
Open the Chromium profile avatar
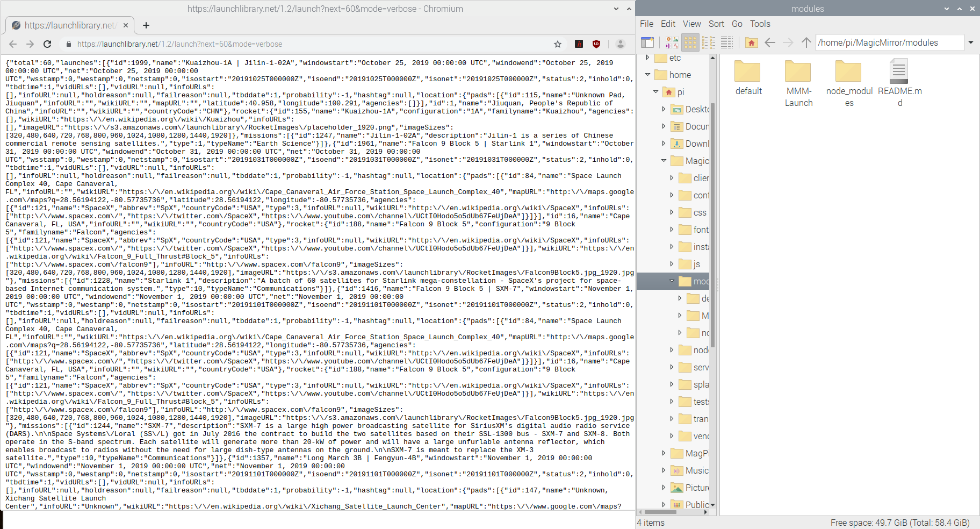pyautogui.click(x=620, y=44)
